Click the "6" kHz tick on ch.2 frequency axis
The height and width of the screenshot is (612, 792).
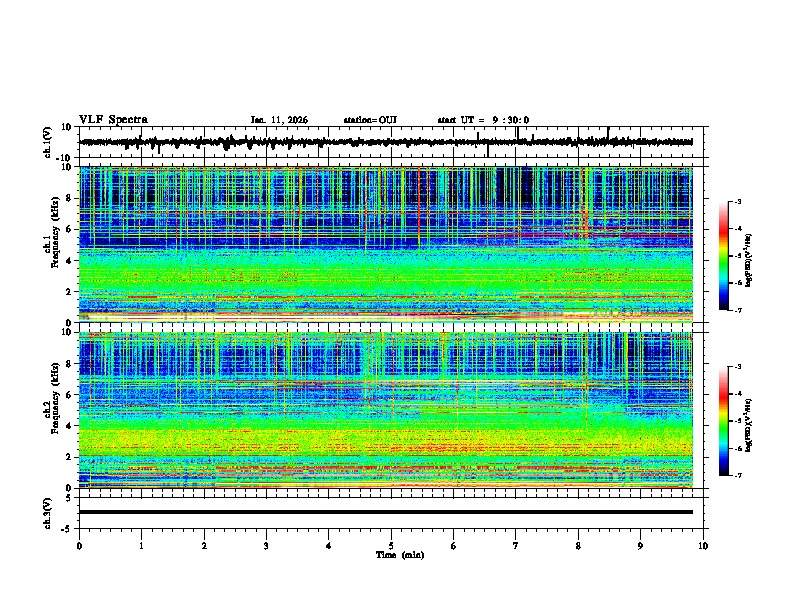[69, 395]
